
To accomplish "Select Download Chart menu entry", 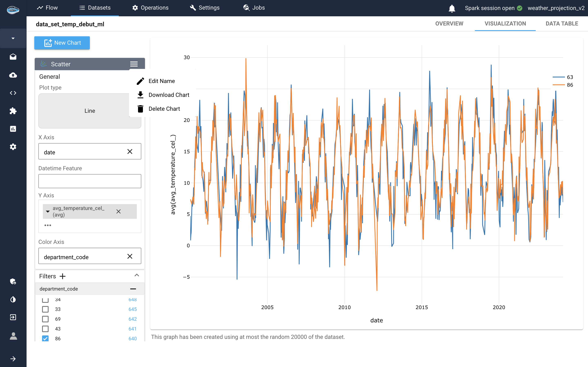I will [169, 95].
